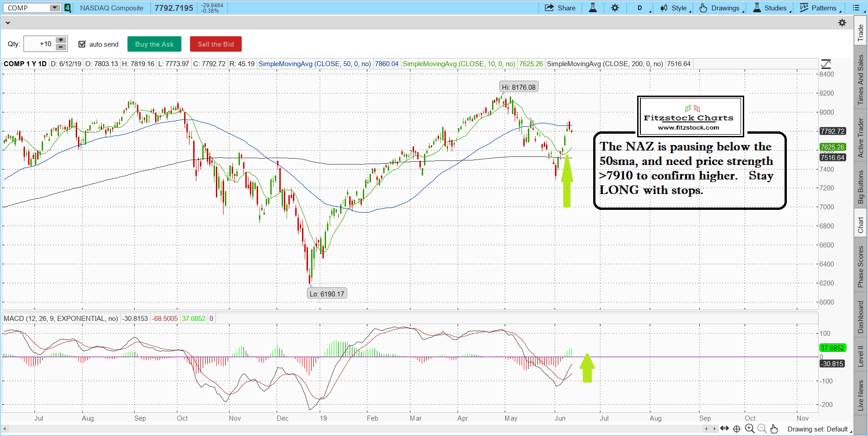Click the Share icon in toolbar

560,8
